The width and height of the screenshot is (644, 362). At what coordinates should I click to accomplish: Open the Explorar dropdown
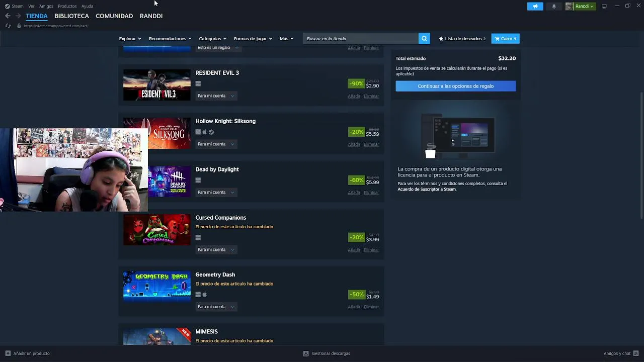click(x=130, y=39)
